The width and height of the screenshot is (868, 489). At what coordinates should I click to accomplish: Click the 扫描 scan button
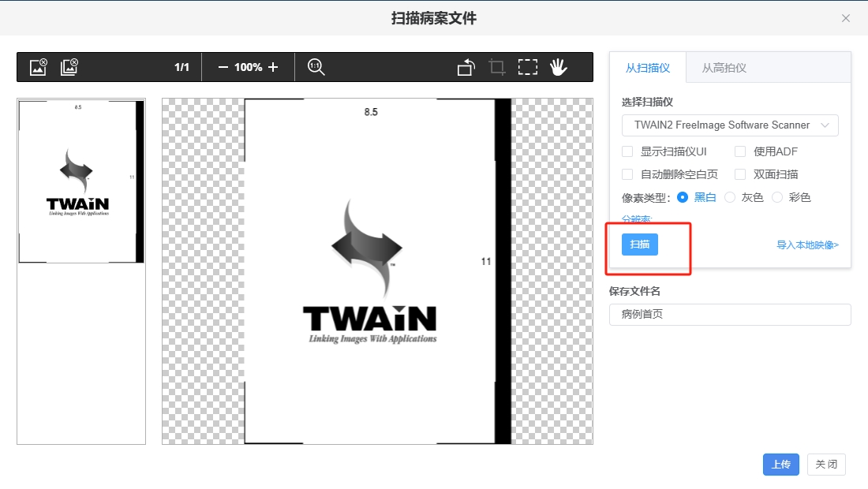tap(639, 244)
